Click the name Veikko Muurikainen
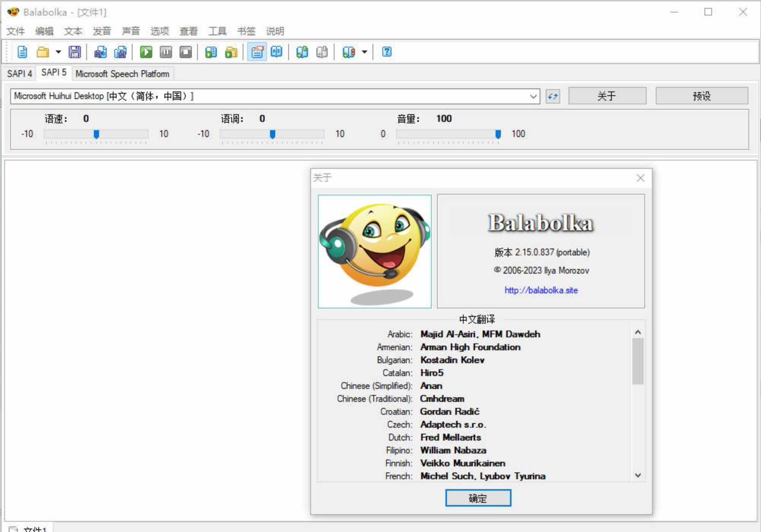Viewport: 761px width, 532px height. [x=463, y=463]
